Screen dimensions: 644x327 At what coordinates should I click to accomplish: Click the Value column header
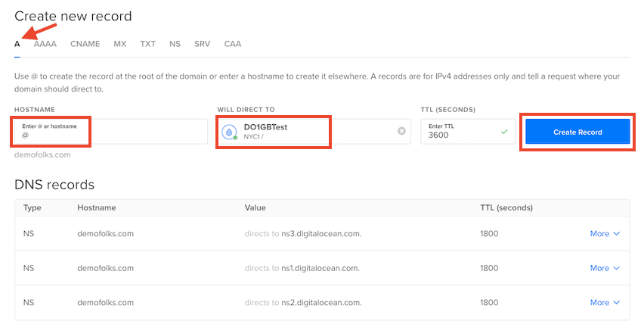[255, 207]
